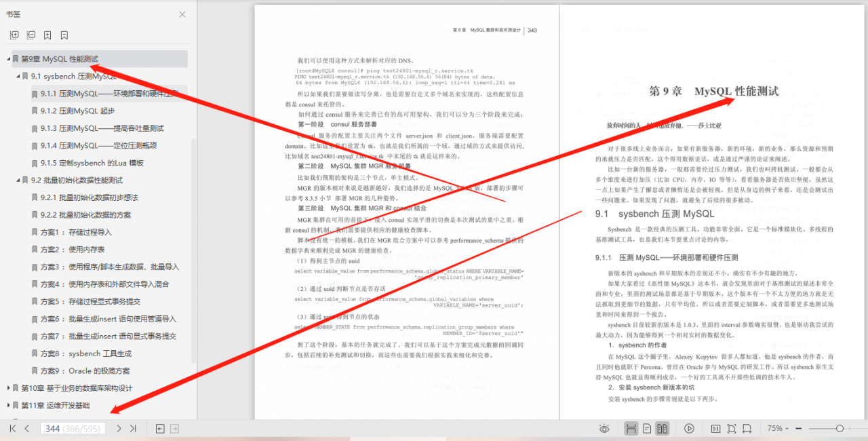Click the fit width icon
This screenshot has width=868, height=441.
747,428
